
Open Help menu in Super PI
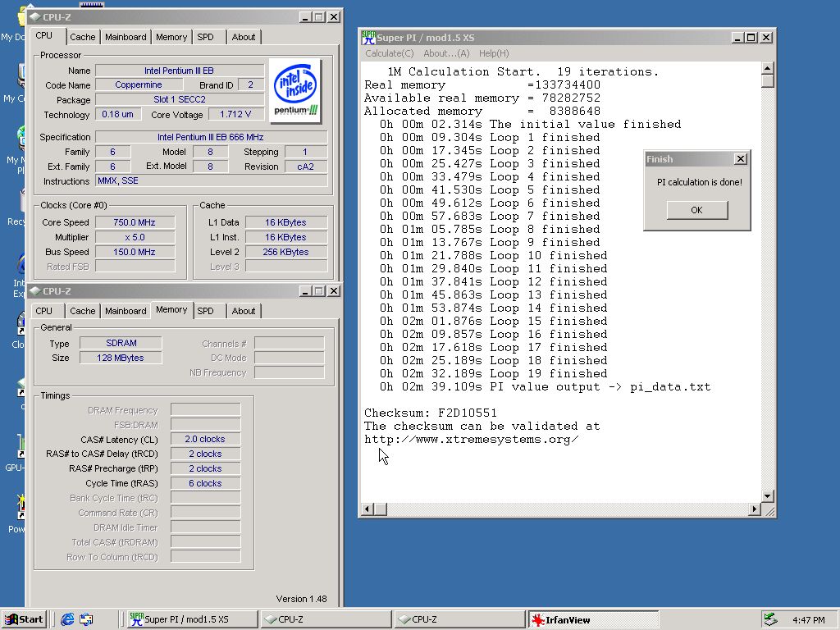(x=494, y=53)
